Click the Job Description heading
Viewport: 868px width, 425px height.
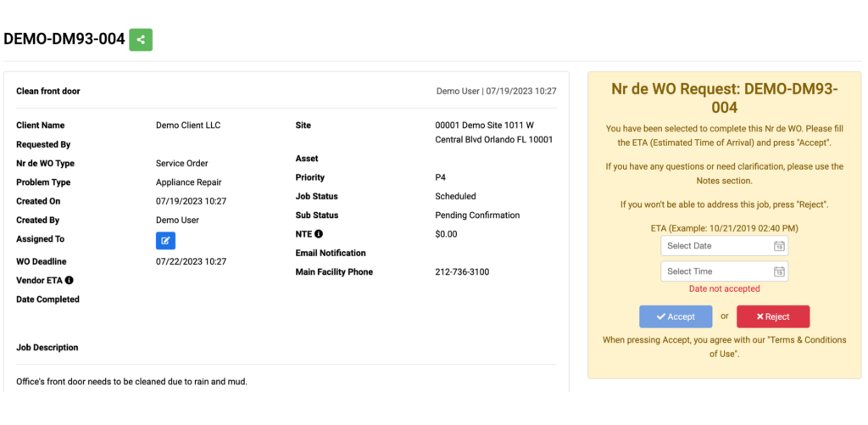point(47,348)
